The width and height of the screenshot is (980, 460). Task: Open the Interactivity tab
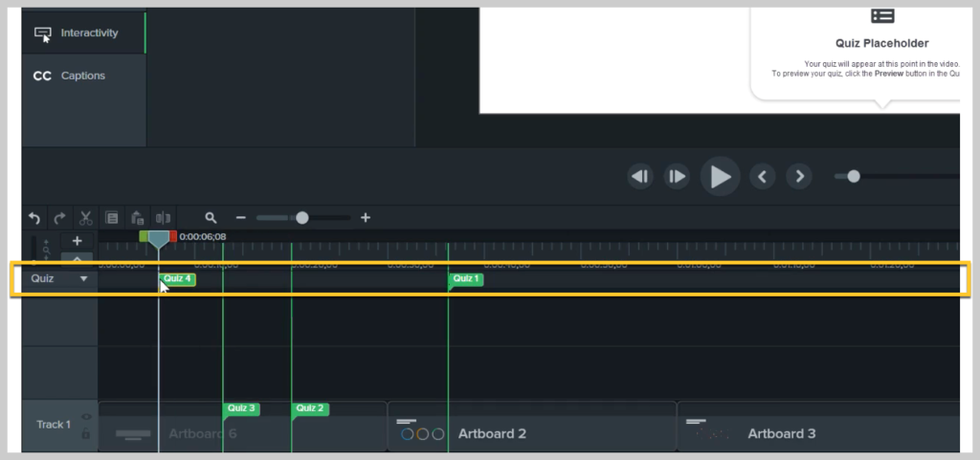tap(83, 33)
